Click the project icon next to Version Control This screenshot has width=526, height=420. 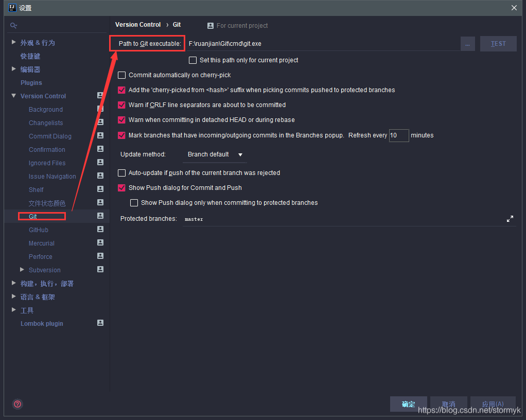[100, 95]
